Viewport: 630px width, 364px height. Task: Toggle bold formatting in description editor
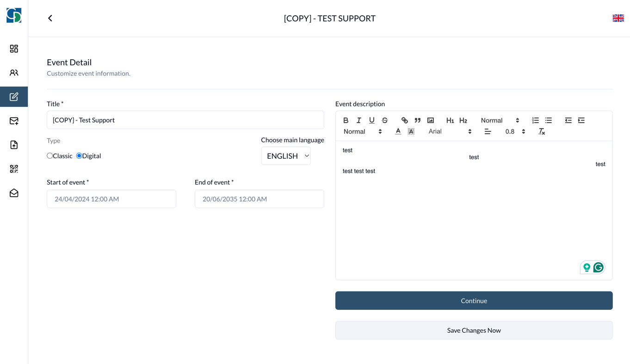point(346,120)
